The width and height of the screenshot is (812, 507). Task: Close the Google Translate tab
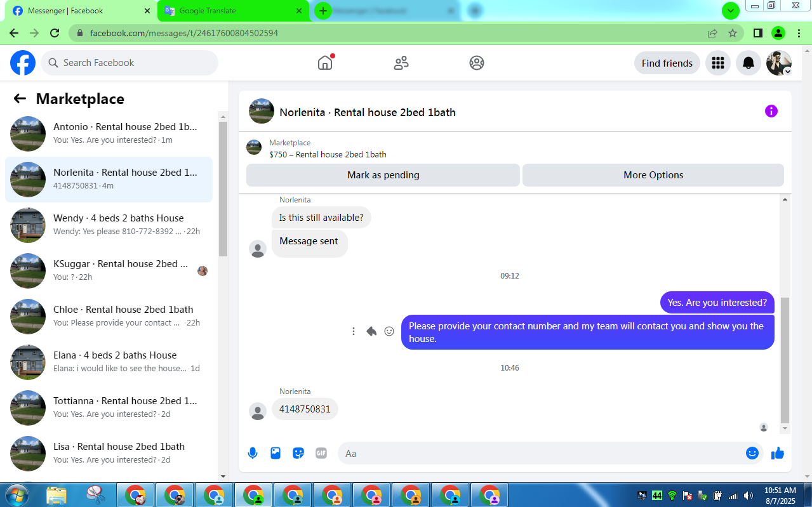point(300,11)
